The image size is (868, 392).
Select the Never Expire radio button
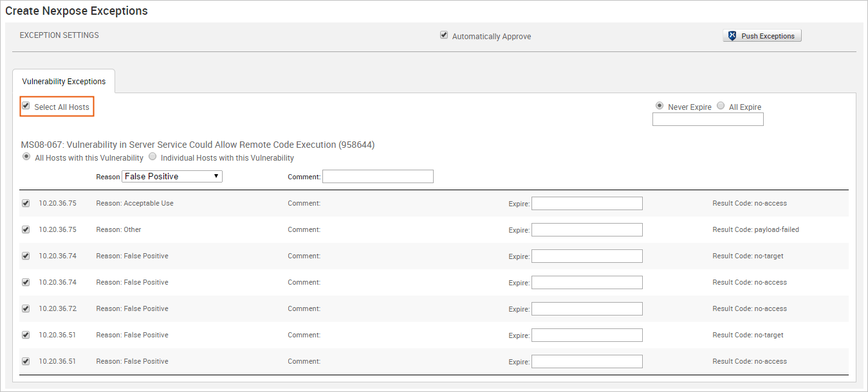660,106
